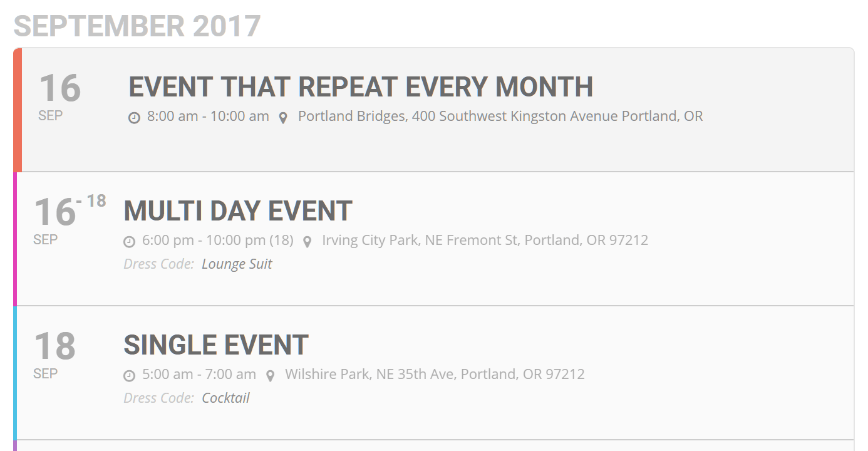This screenshot has height=451, width=868.
Task: Click the clock icon beside 8:00 am - 10:00 am
Action: pyautogui.click(x=134, y=117)
